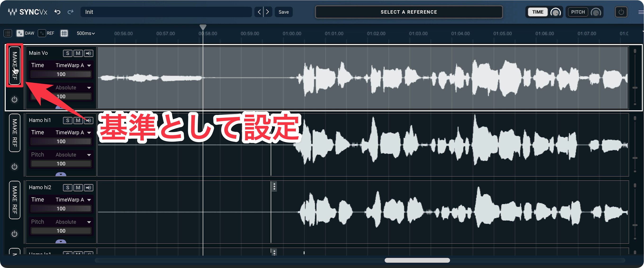Make Main Vo the reference track

(15, 66)
